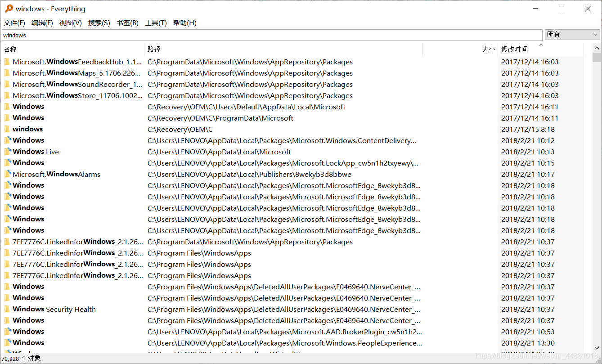Click folder icon of lowercase windows row
602x364 pixels.
coord(7,129)
